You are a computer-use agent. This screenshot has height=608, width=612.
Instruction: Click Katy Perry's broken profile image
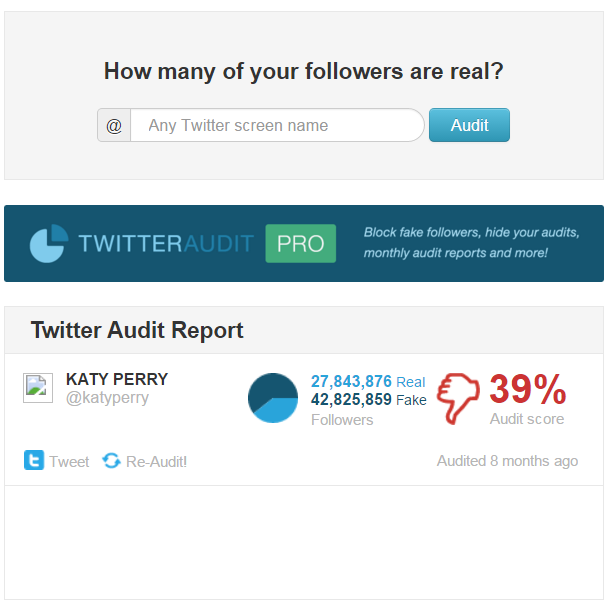click(38, 388)
